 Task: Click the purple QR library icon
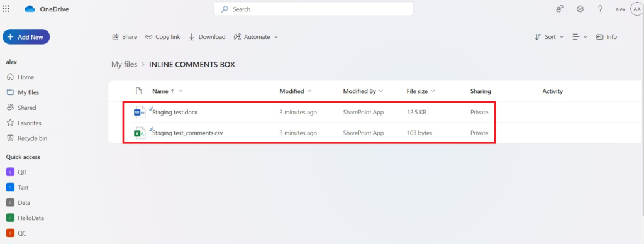tap(10, 172)
